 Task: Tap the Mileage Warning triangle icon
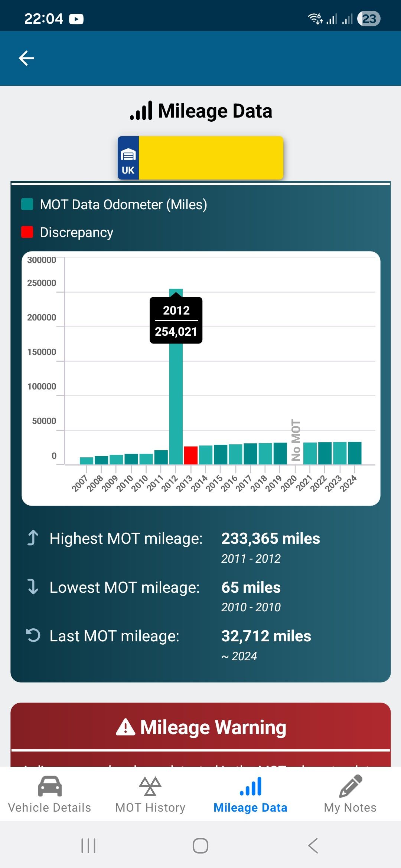click(x=125, y=727)
